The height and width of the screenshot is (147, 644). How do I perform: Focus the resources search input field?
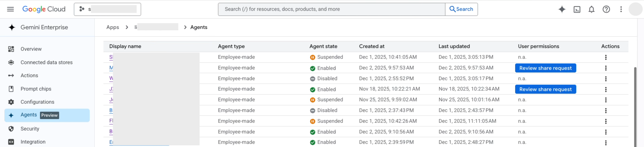(331, 9)
